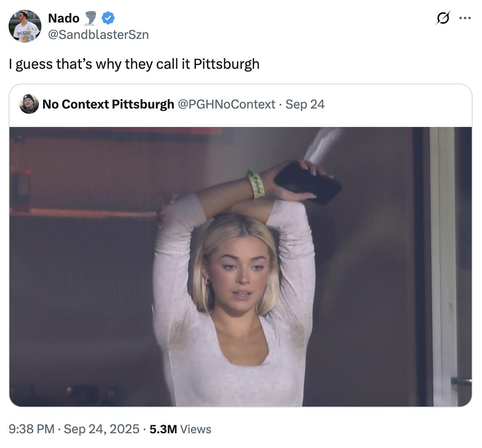Open Grok actions icon on the tweet
The width and height of the screenshot is (482, 448).
pyautogui.click(x=443, y=18)
